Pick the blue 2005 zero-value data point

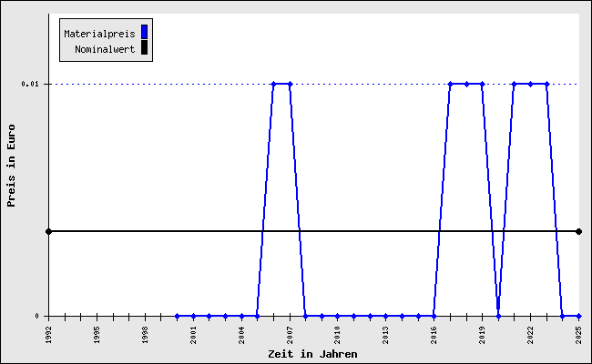257,316
